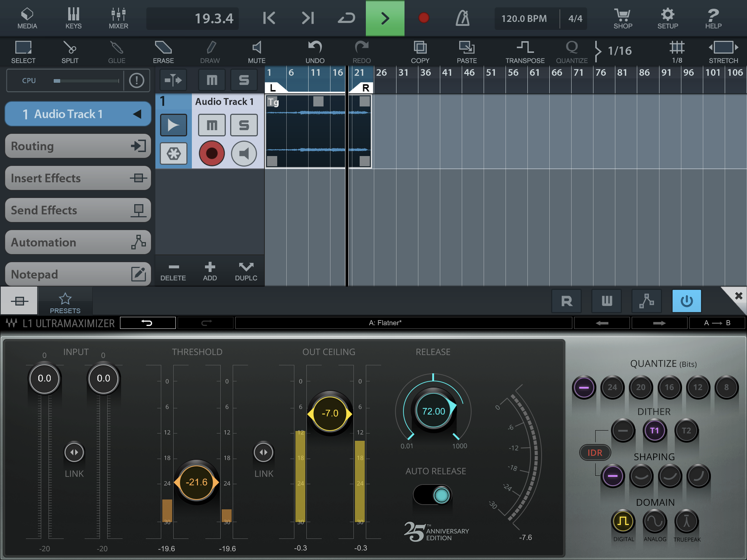Adjust the 72.00 release knob

[433, 411]
